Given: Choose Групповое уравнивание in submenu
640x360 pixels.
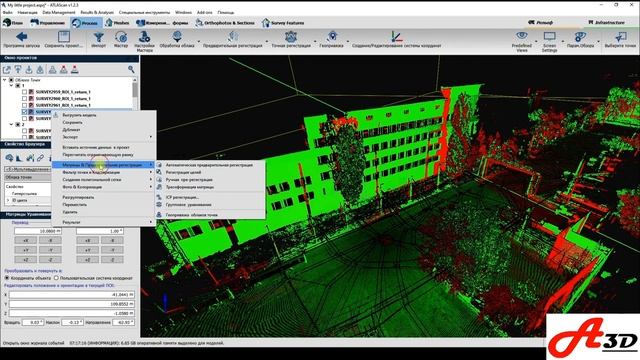Looking at the screenshot, I should 210,204.
